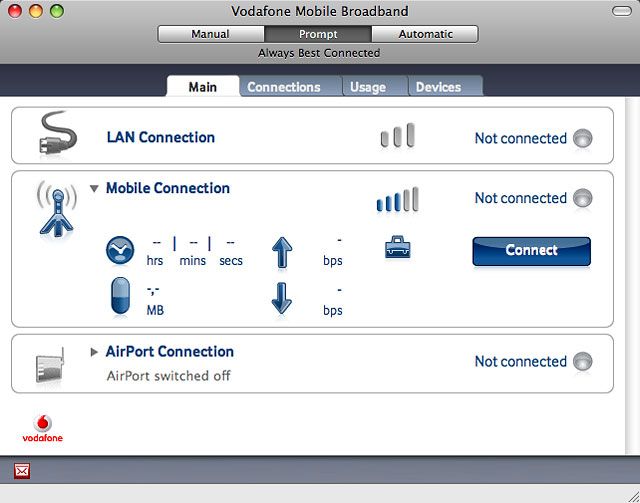Collapse the Mobile Connection section
The height and width of the screenshot is (503, 640).
coord(95,188)
